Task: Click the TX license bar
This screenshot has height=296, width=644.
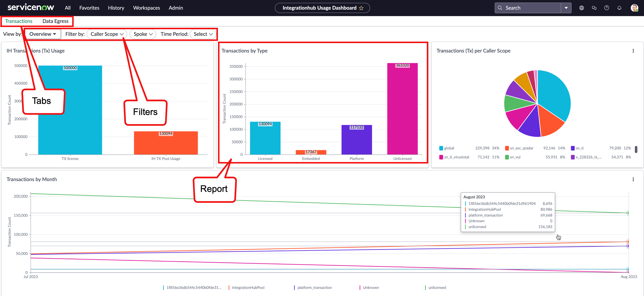Action: coord(70,110)
